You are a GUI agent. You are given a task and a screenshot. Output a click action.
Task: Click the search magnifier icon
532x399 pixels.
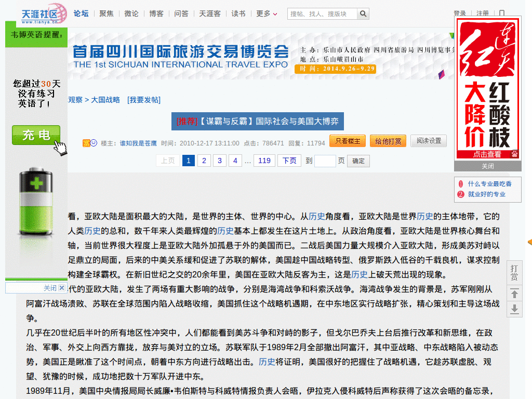tap(363, 14)
